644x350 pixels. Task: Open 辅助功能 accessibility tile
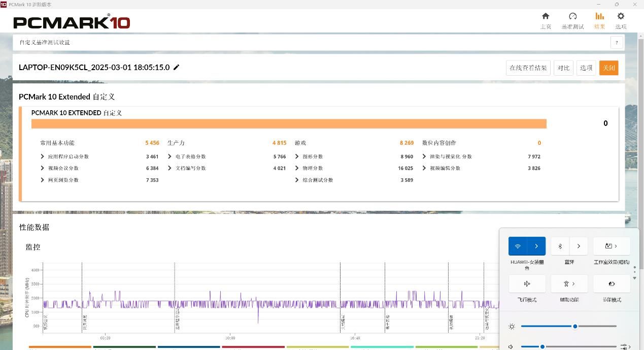pos(569,284)
